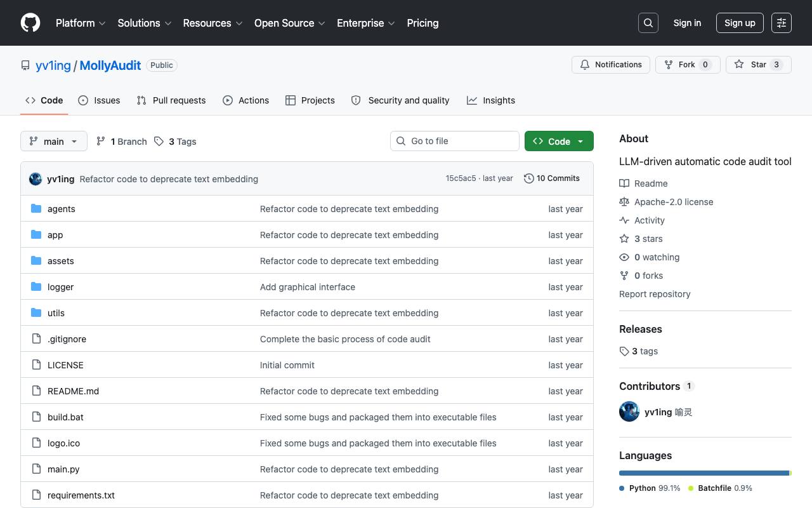Click the Sign in link
This screenshot has height=508, width=812.
(x=687, y=23)
